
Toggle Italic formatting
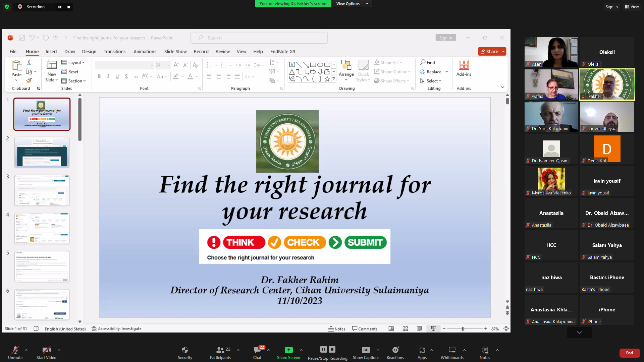pos(108,76)
